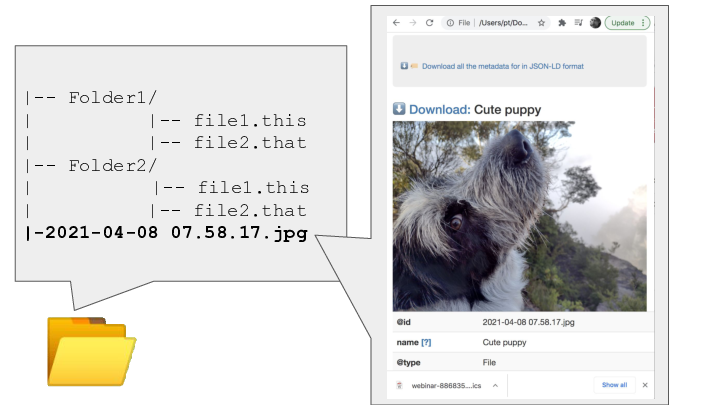Image resolution: width=720 pixels, height=405 pixels.
Task: Open the three-dot menu beside Update
Action: [x=643, y=22]
